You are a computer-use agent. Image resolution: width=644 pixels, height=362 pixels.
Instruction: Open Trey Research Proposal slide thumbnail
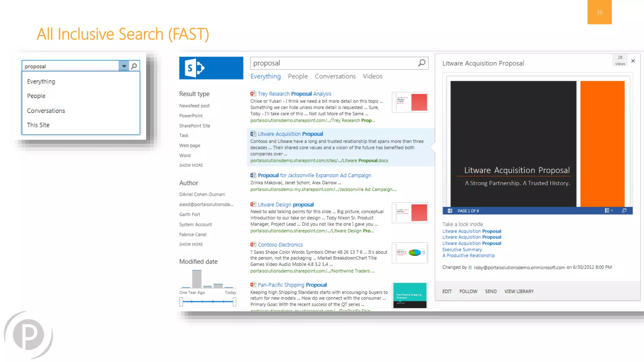tap(410, 102)
